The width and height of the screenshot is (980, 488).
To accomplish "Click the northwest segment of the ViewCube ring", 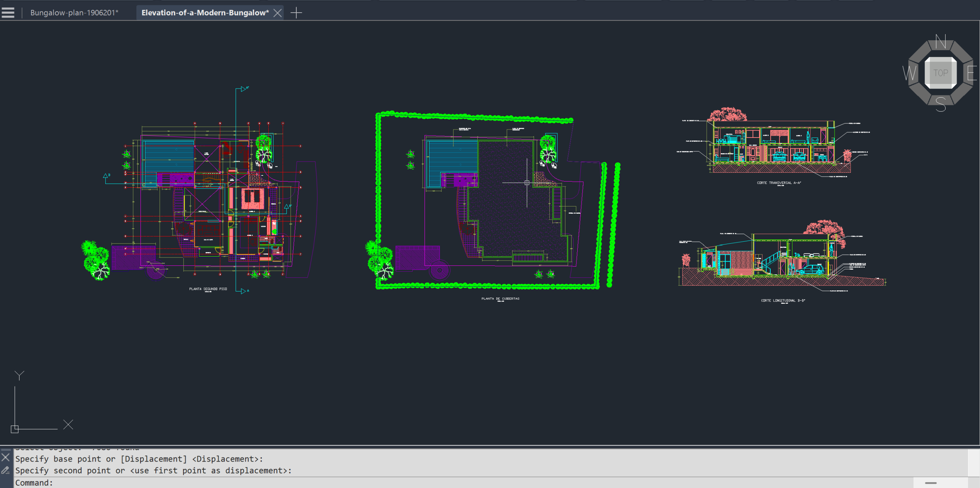I will [920, 51].
